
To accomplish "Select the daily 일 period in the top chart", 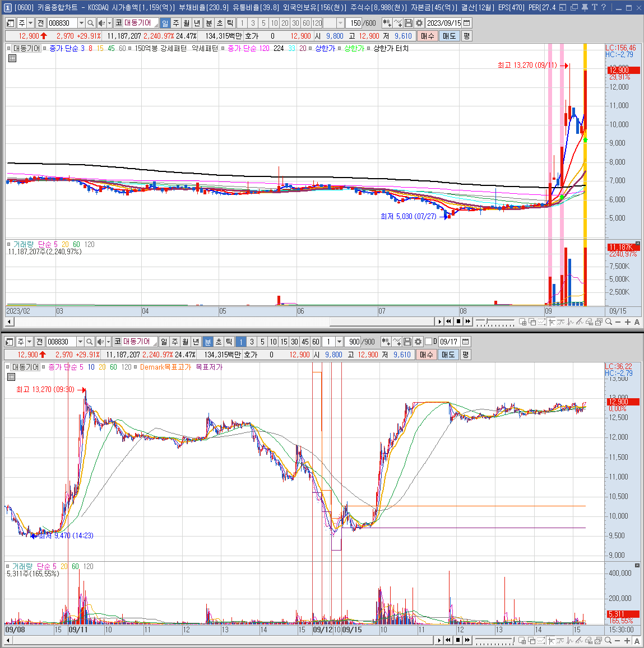I will (165, 23).
